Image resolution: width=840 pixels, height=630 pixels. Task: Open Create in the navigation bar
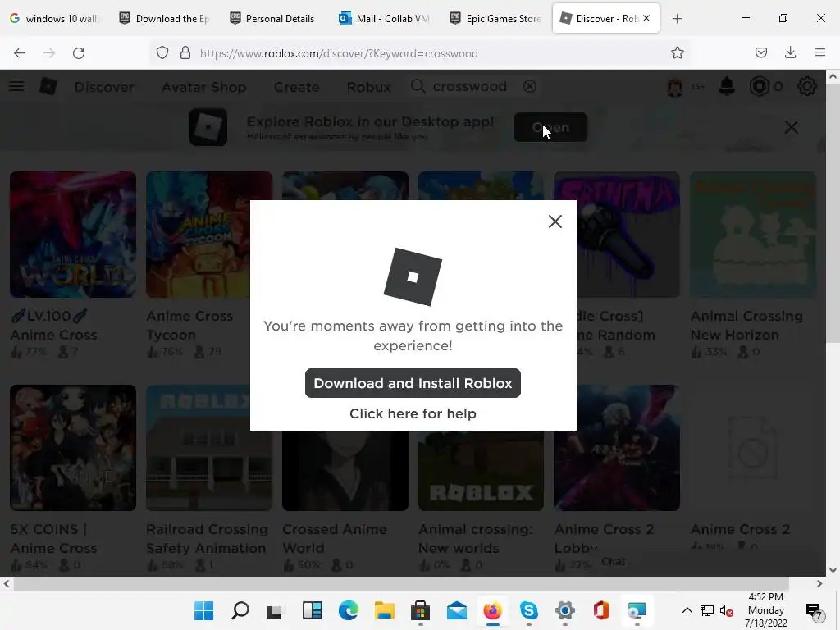[x=296, y=87]
